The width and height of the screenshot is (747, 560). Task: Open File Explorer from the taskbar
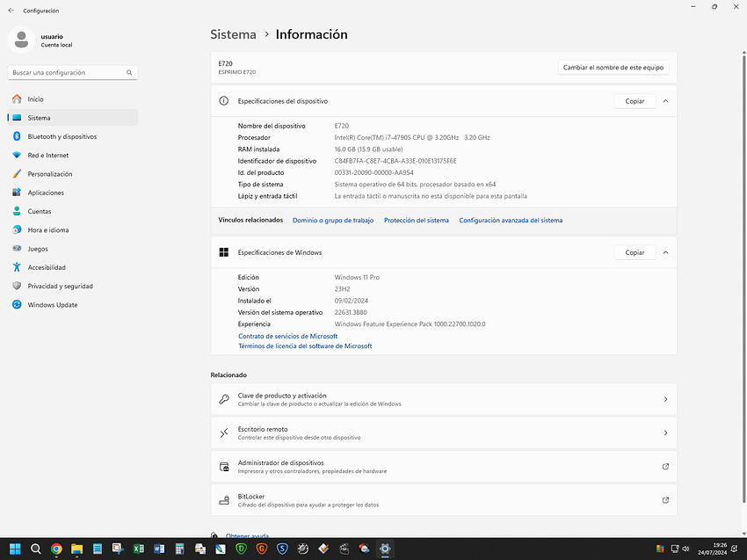click(x=76, y=549)
